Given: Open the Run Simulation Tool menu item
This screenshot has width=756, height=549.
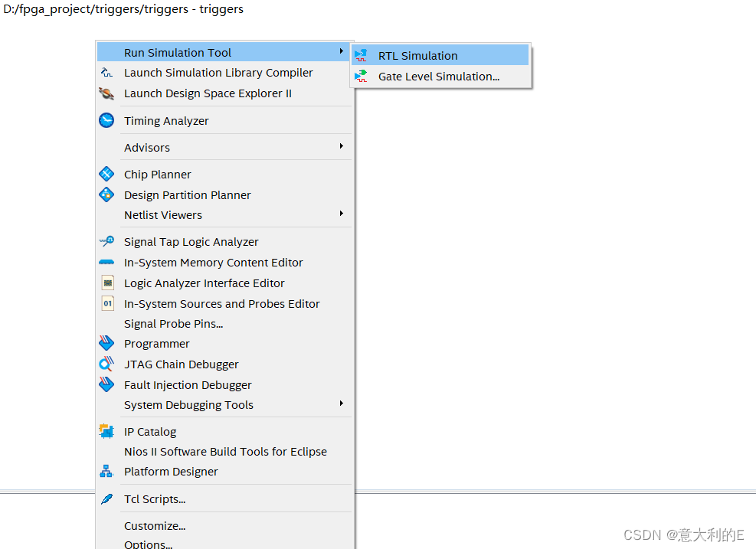Looking at the screenshot, I should [x=224, y=52].
